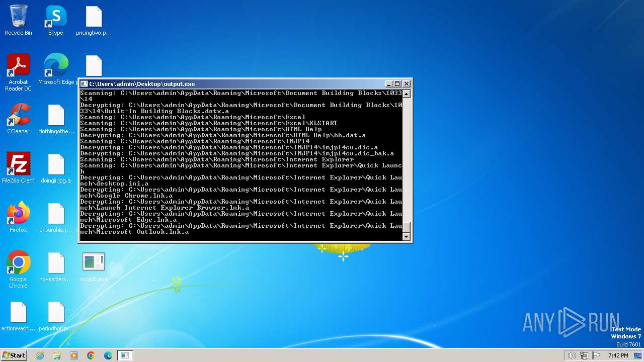
Task: Select the novemberc file icon
Action: pyautogui.click(x=56, y=266)
